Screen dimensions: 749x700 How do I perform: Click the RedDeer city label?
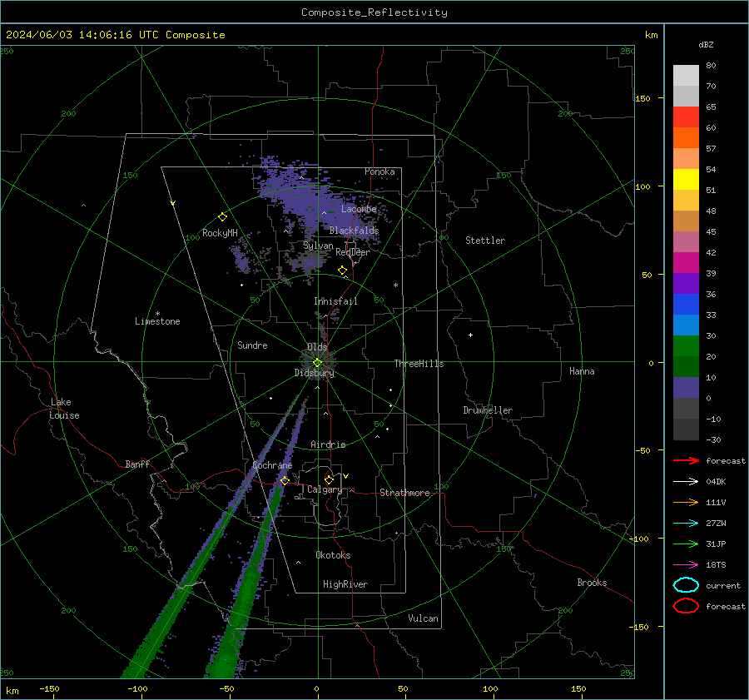(353, 252)
